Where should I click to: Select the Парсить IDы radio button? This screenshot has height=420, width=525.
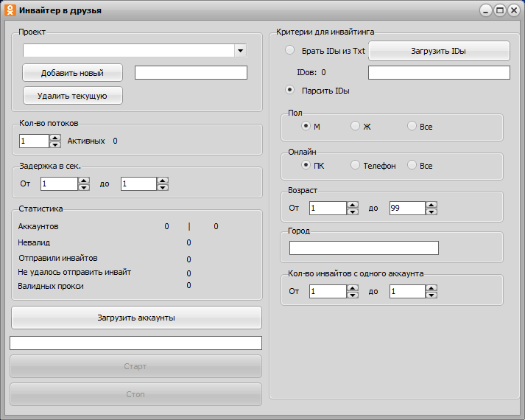pyautogui.click(x=289, y=90)
